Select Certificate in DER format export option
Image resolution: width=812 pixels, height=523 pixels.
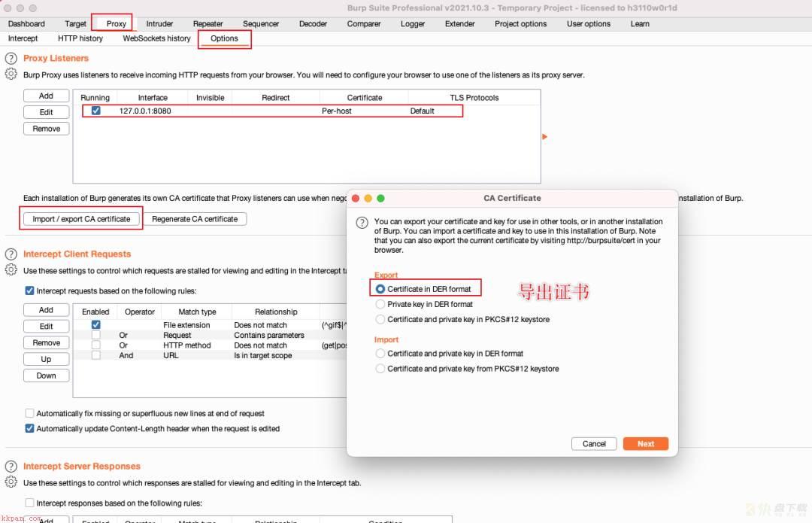(380, 289)
